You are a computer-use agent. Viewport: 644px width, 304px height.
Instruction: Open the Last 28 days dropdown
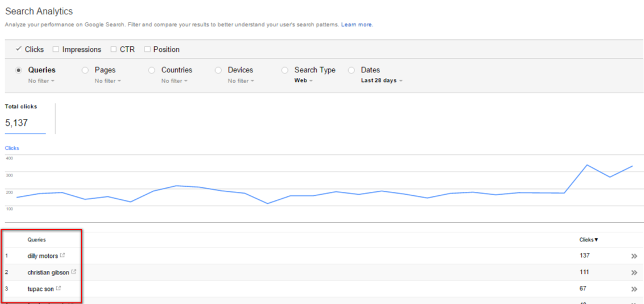[381, 81]
